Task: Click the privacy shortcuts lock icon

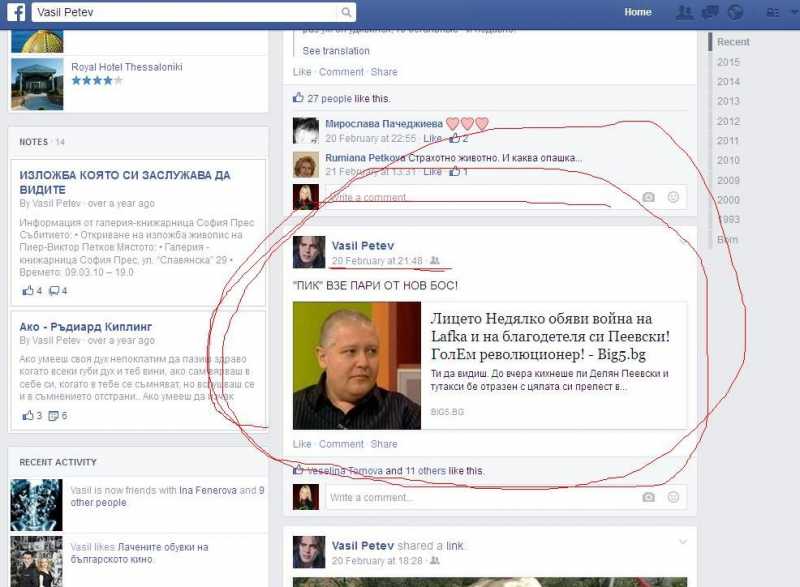Action: tap(772, 13)
